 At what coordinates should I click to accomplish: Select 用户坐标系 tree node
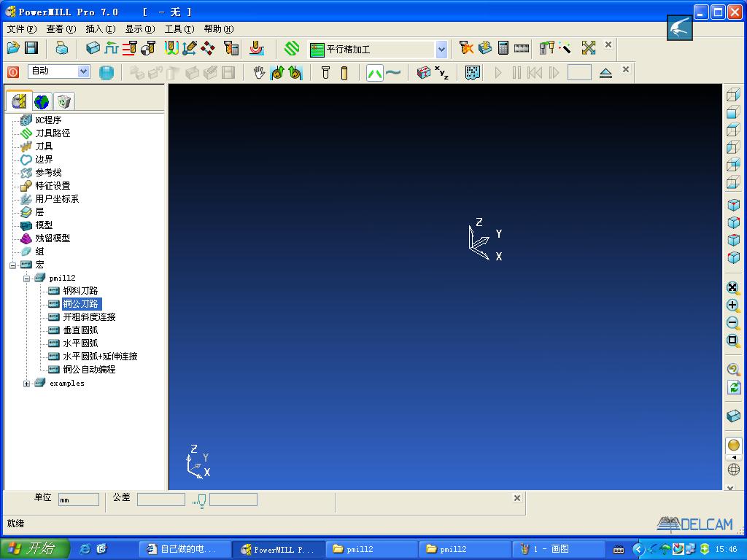[57, 199]
